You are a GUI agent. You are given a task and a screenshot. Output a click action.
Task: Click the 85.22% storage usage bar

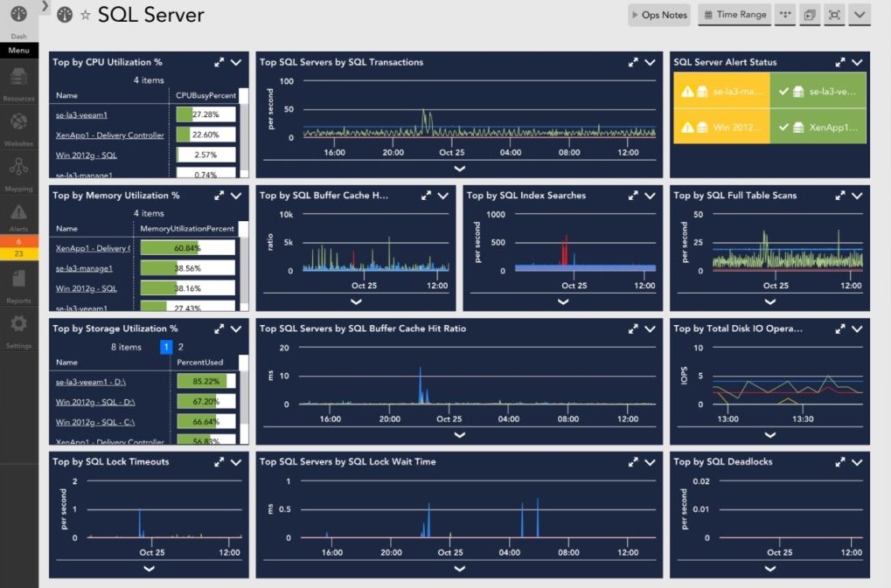205,381
